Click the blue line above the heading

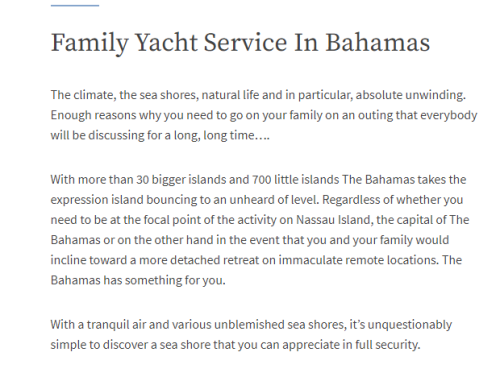click(75, 5)
